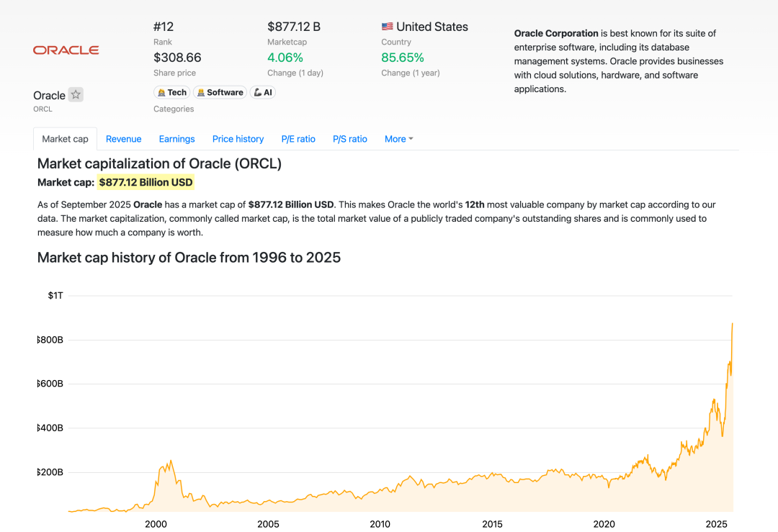The height and width of the screenshot is (532, 778).
Task: Click the 2005 year label on chart
Action: (268, 524)
